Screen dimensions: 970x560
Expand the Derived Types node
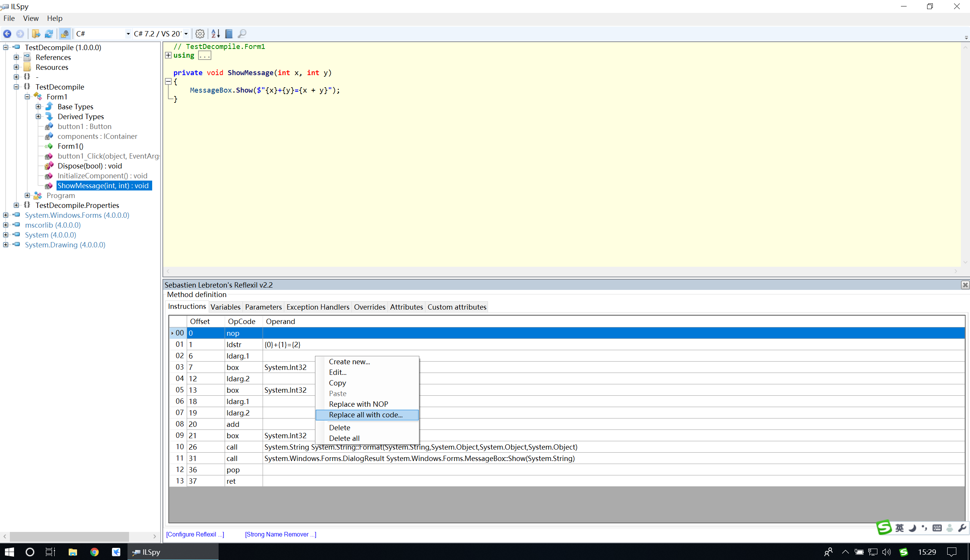tap(38, 116)
